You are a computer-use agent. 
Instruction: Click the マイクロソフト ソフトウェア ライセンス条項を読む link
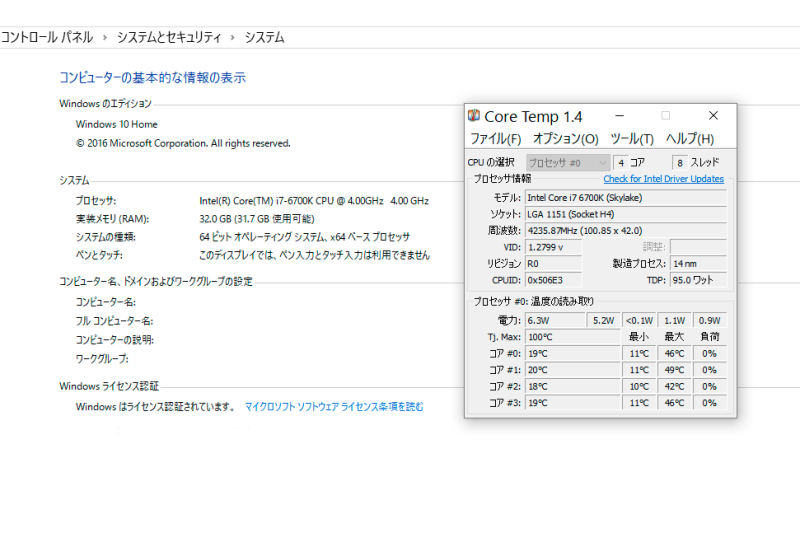(x=334, y=407)
